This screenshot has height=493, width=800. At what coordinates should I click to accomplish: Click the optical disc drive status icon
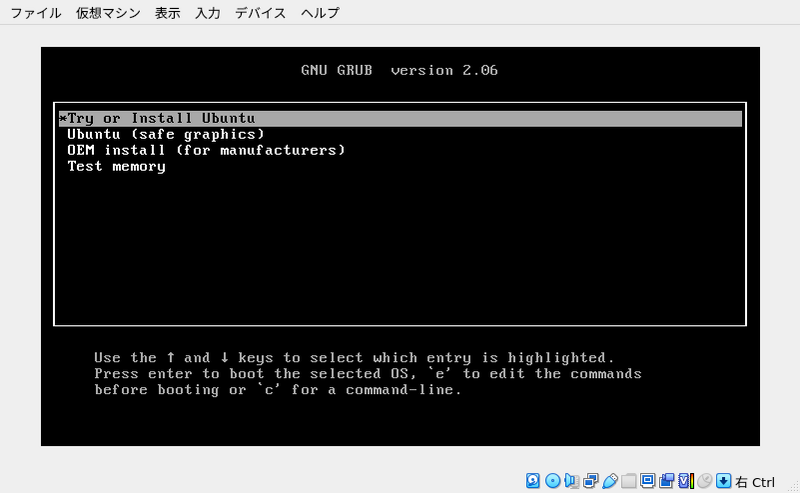click(x=553, y=481)
